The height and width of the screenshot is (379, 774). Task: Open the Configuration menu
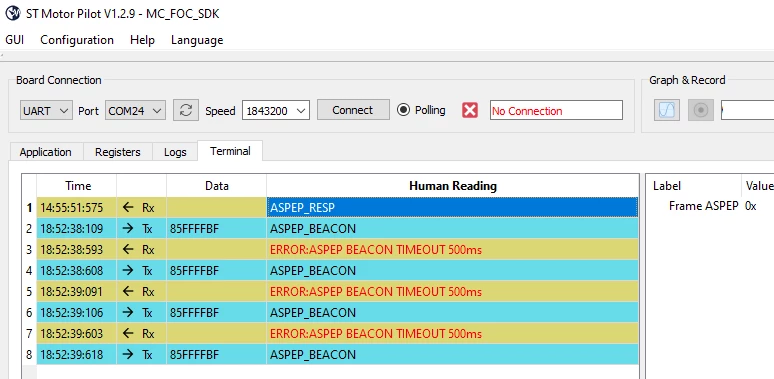(x=77, y=40)
